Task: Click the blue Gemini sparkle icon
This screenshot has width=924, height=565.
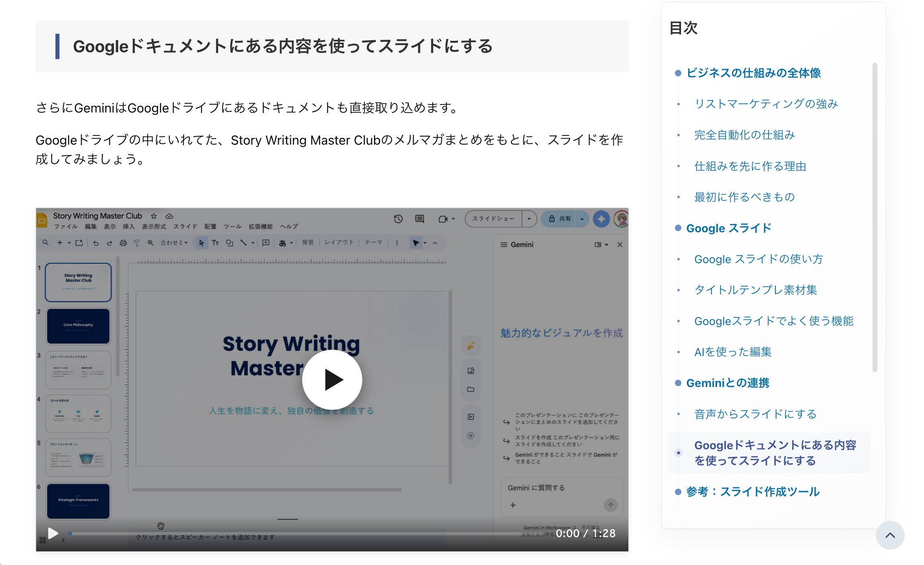Action: click(601, 219)
